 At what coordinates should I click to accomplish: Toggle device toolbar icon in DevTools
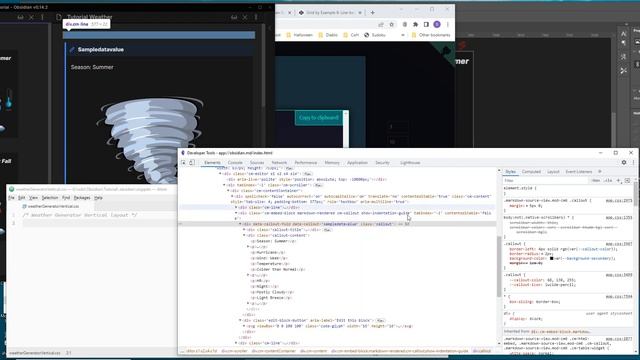(x=192, y=162)
